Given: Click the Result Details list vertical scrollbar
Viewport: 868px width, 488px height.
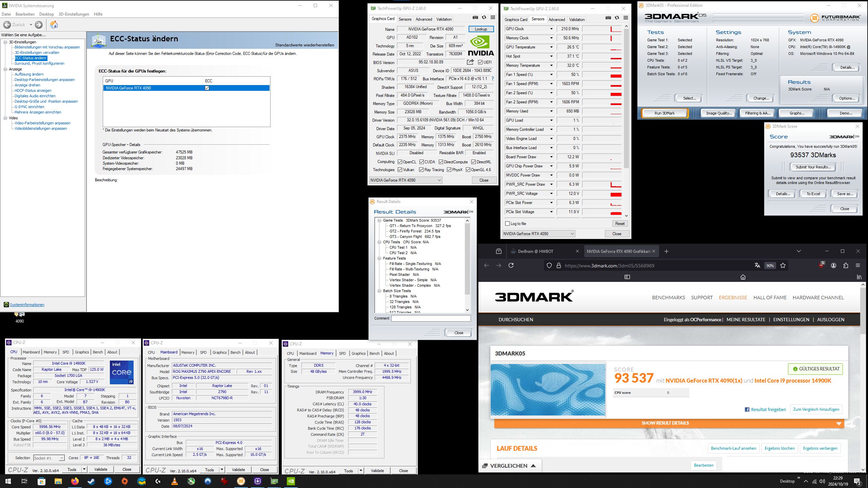Looking at the screenshot, I should pyautogui.click(x=467, y=265).
